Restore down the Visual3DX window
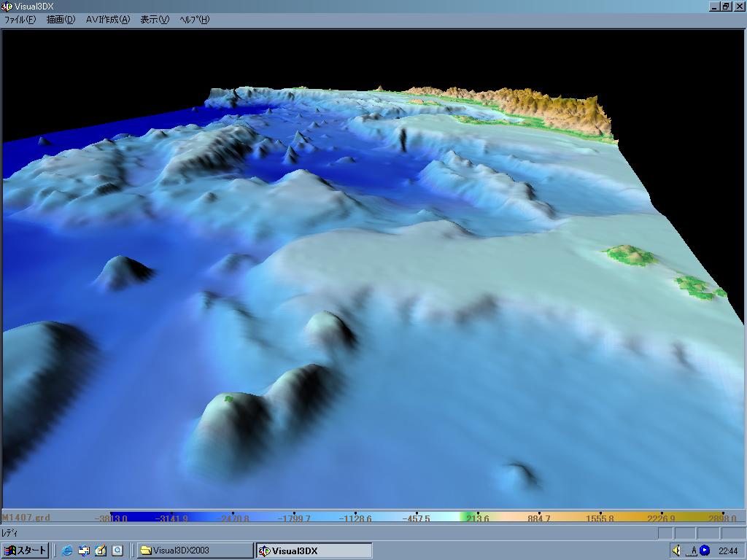The image size is (747, 560). [726, 7]
